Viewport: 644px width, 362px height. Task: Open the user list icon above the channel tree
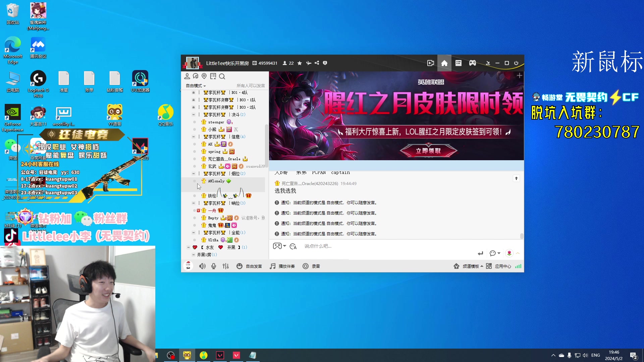(x=187, y=76)
